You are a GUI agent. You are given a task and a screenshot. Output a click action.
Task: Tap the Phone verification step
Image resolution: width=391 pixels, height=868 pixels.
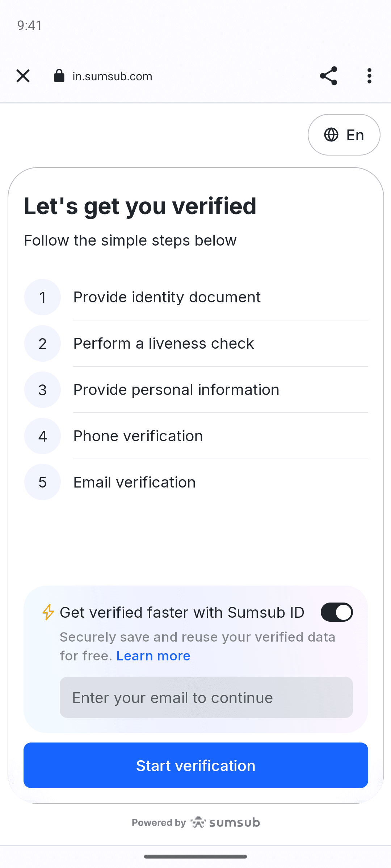pyautogui.click(x=138, y=436)
